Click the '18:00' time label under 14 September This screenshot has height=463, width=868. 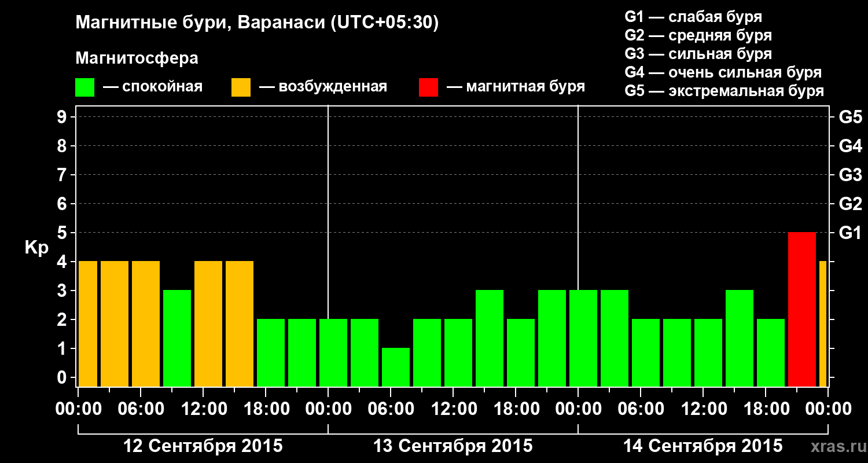pyautogui.click(x=766, y=409)
